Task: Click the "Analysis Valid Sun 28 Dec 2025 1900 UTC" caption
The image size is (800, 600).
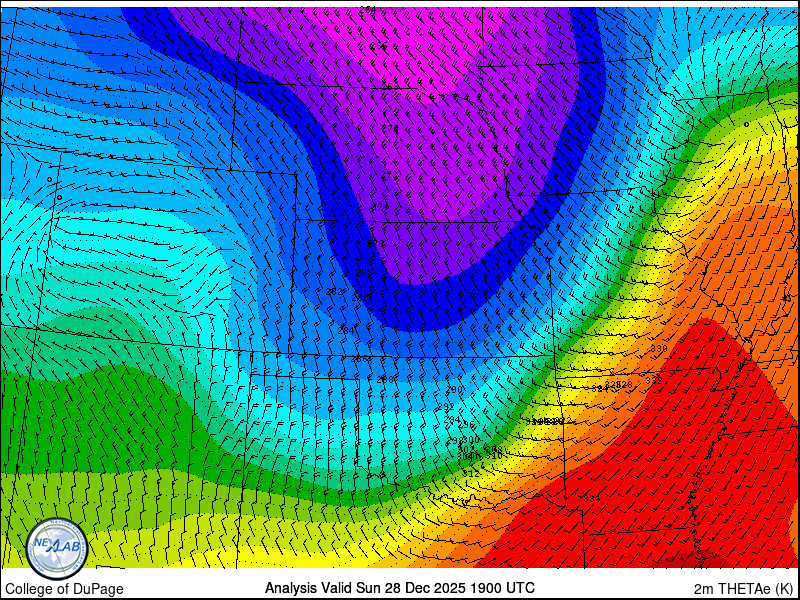Action: point(399,588)
